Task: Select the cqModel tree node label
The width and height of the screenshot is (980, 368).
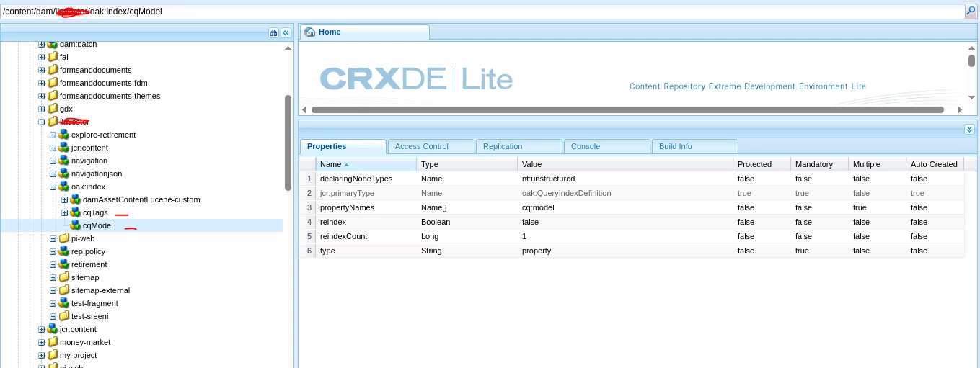Action: coord(98,225)
